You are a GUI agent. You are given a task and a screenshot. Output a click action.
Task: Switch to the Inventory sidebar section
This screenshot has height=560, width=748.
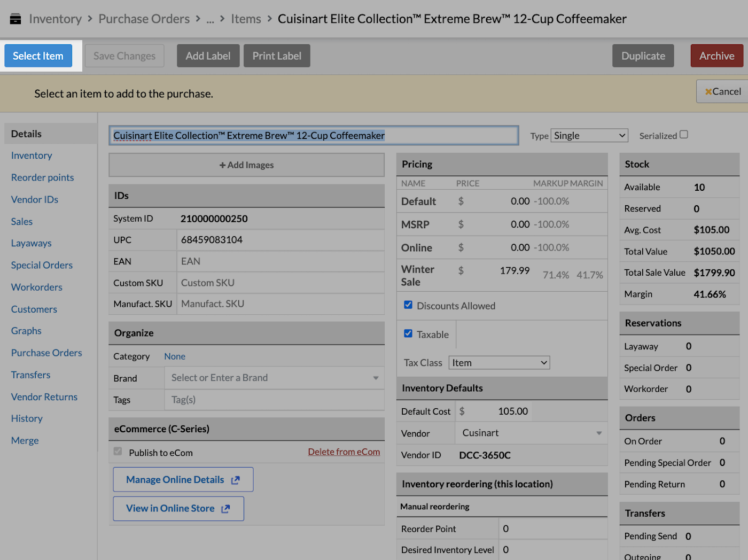click(31, 155)
